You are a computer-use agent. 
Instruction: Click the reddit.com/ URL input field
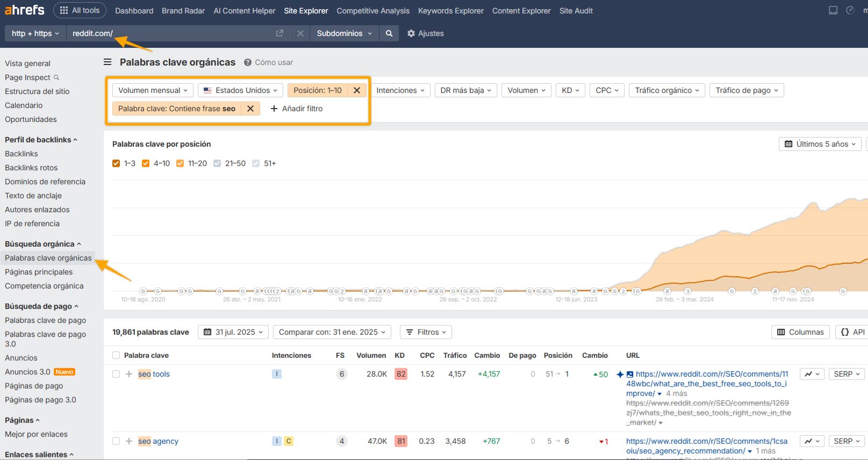click(x=169, y=33)
